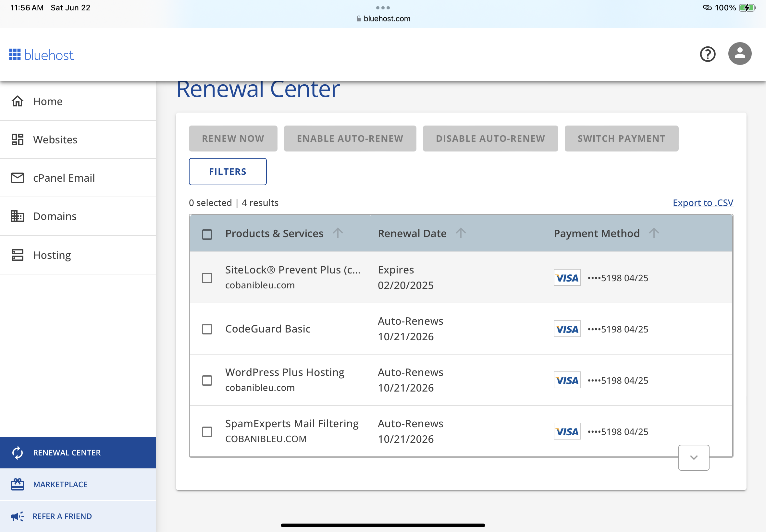Click the RENEW NOW button
Image resolution: width=766 pixels, height=532 pixels.
233,138
